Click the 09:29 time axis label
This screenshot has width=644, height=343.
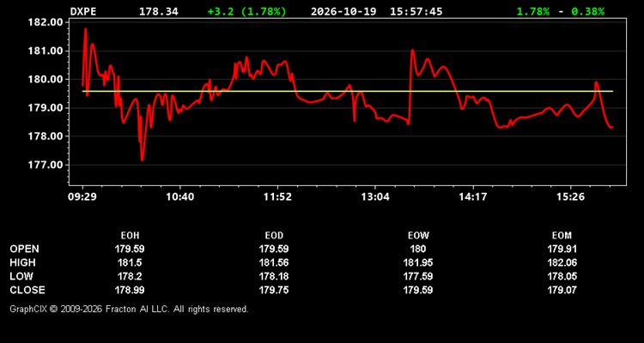82,197
